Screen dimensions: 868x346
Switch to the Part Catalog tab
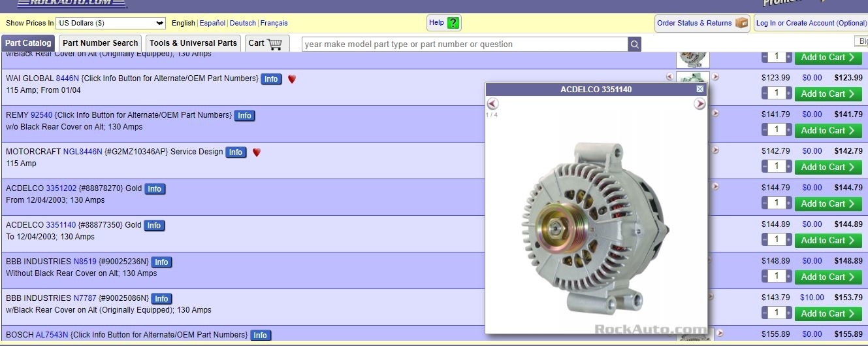[x=28, y=43]
